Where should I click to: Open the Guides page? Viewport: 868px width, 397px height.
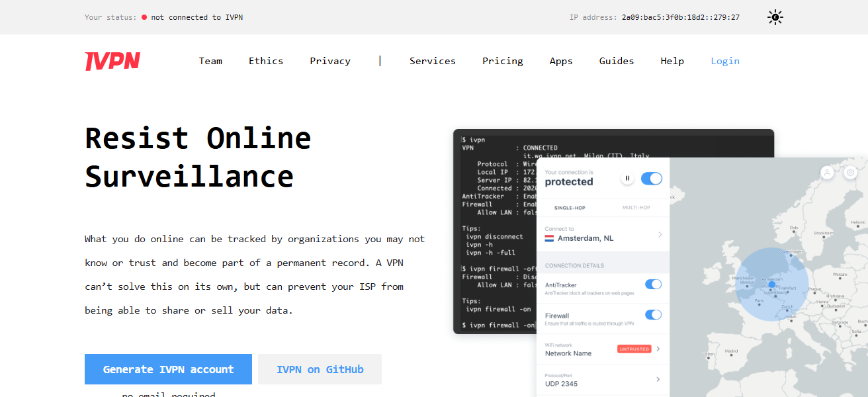617,61
